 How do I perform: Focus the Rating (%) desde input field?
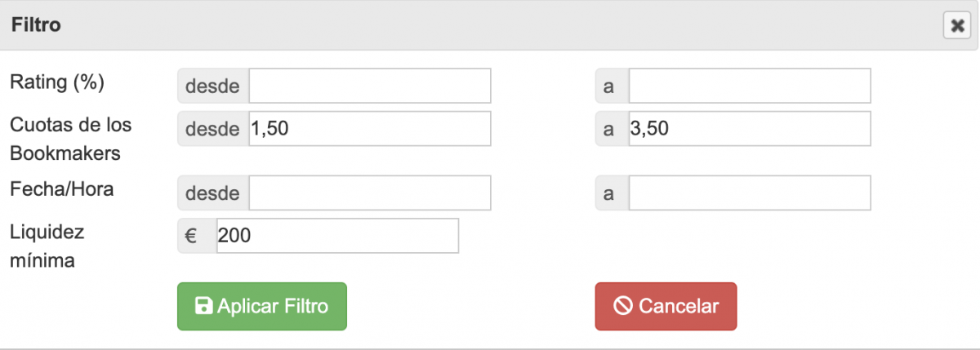[x=370, y=86]
